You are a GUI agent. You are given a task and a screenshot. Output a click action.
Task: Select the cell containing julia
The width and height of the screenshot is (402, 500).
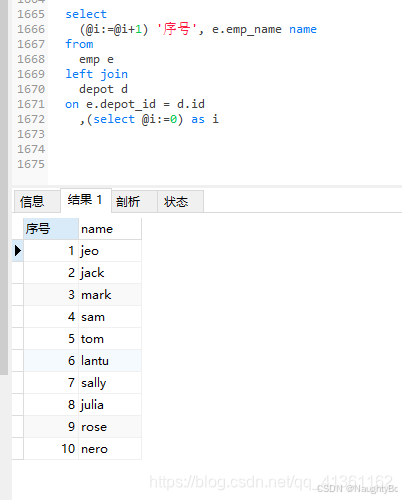110,405
